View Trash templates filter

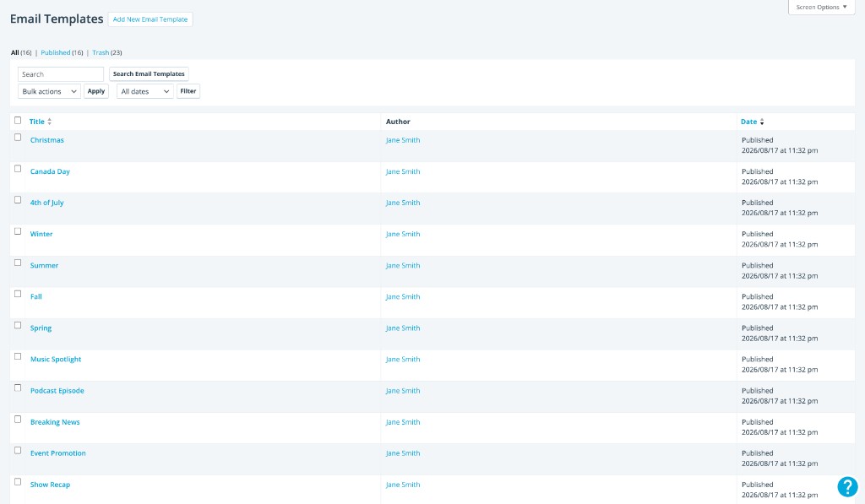point(101,53)
